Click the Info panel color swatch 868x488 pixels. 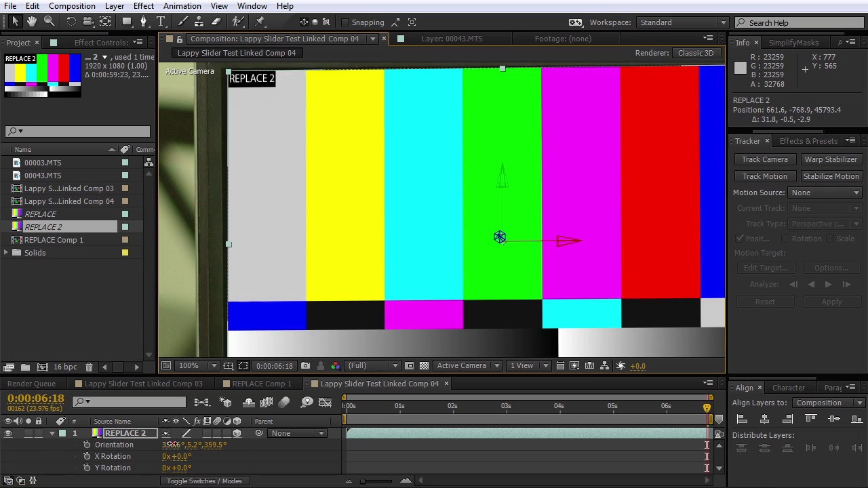[740, 68]
